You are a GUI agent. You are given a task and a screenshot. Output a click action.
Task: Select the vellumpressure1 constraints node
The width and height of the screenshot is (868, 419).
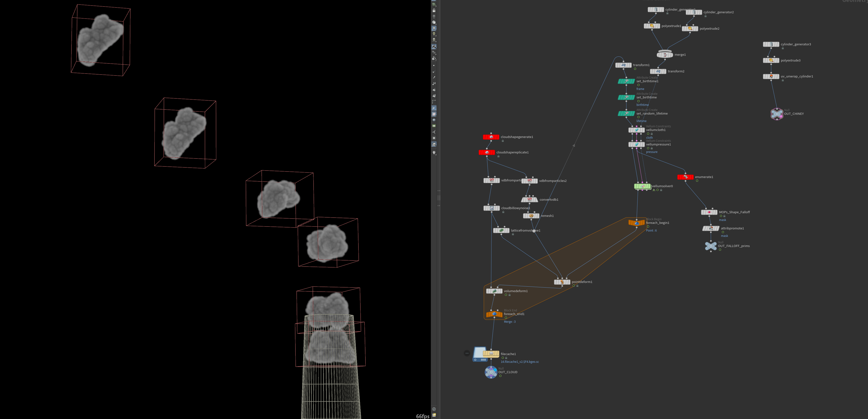pos(637,144)
